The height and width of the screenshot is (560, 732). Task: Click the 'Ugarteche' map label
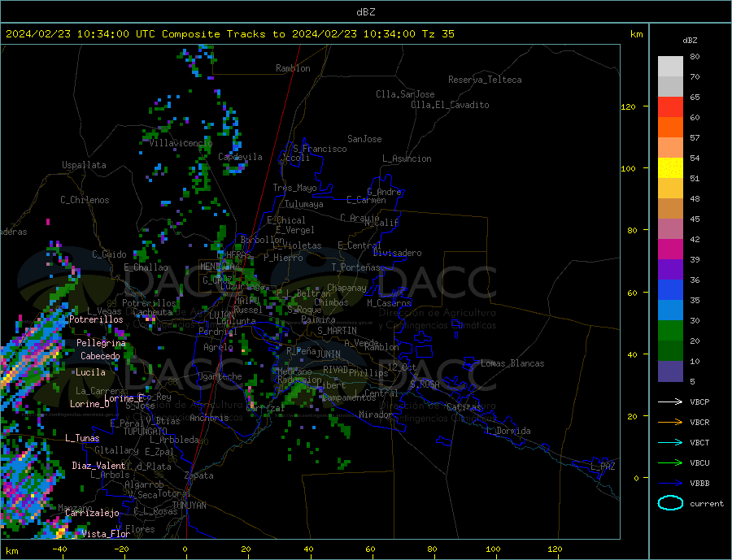point(220,376)
